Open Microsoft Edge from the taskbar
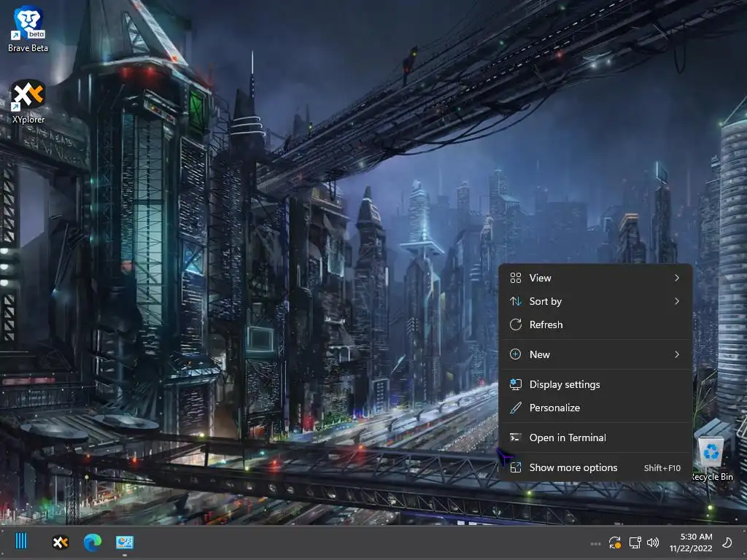The width and height of the screenshot is (747, 560). tap(93, 542)
